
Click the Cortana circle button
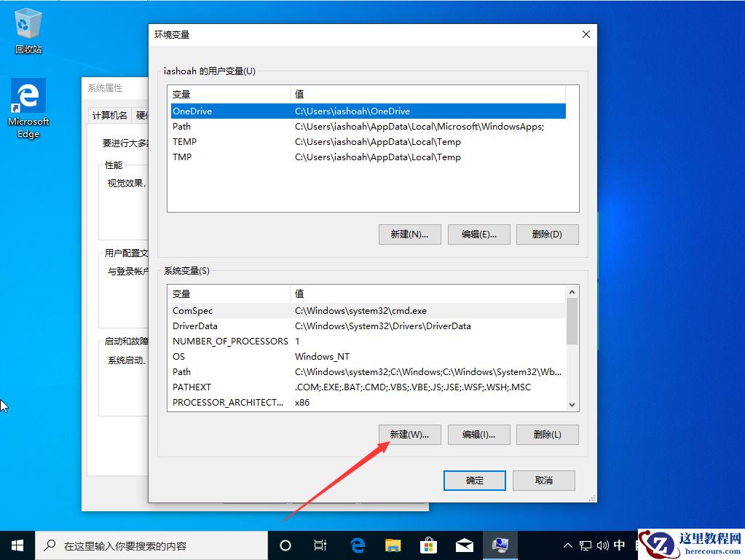coord(285,545)
